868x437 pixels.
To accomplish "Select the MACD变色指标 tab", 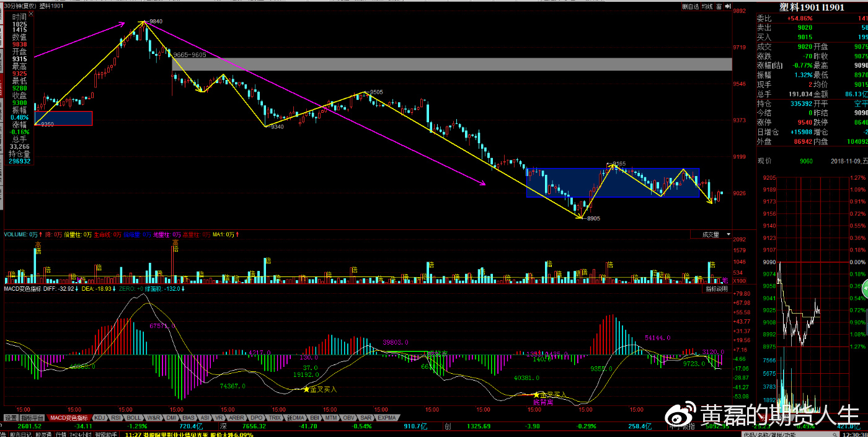I will 68,418.
